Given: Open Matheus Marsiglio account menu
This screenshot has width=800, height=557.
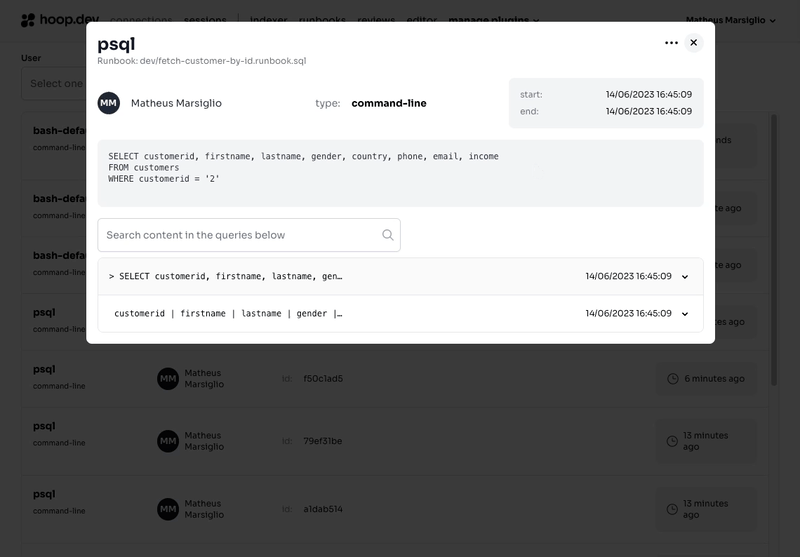Looking at the screenshot, I should point(731,20).
